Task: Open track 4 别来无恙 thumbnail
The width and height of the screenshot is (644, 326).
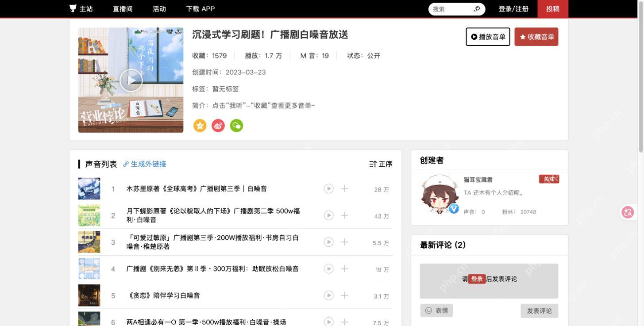Action: [x=89, y=268]
